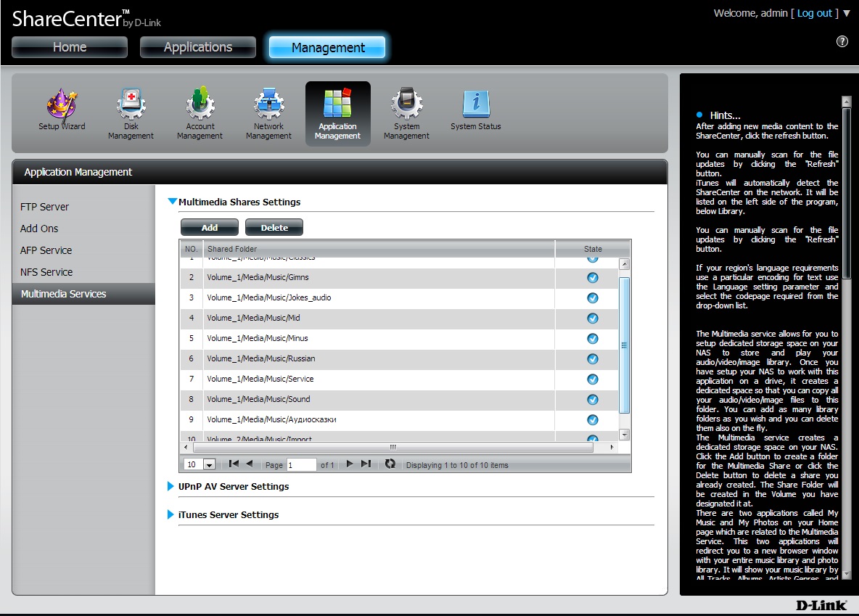This screenshot has width=859, height=616.
Task: Click table scroll-up arrow
Action: pos(624,264)
